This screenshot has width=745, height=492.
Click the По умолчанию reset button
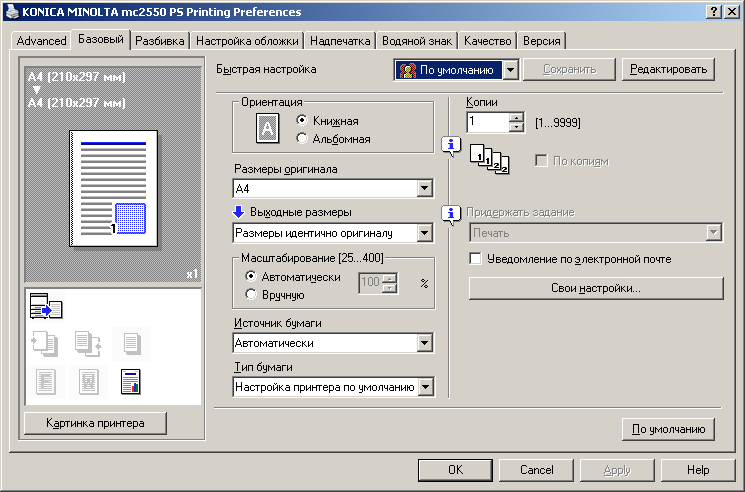[x=668, y=429]
